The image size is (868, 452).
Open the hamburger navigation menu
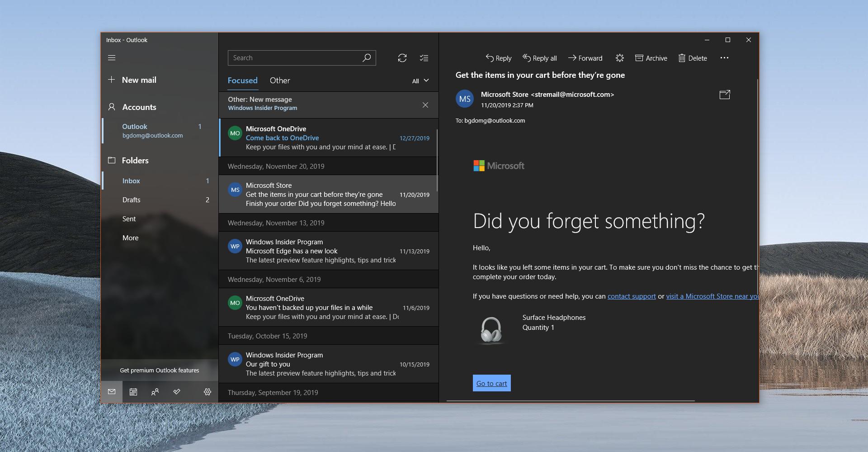pyautogui.click(x=112, y=58)
